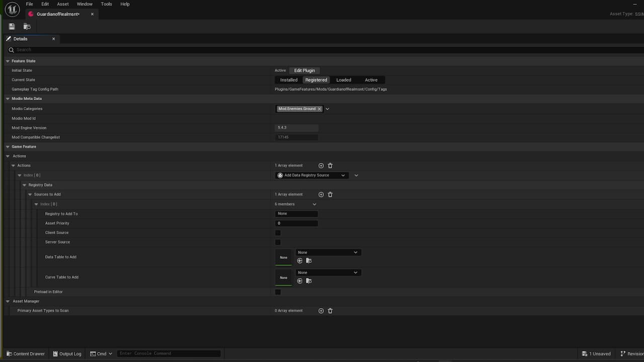The image size is (644, 362).
Task: Tick the Preload in Editor checkbox
Action: click(278, 292)
